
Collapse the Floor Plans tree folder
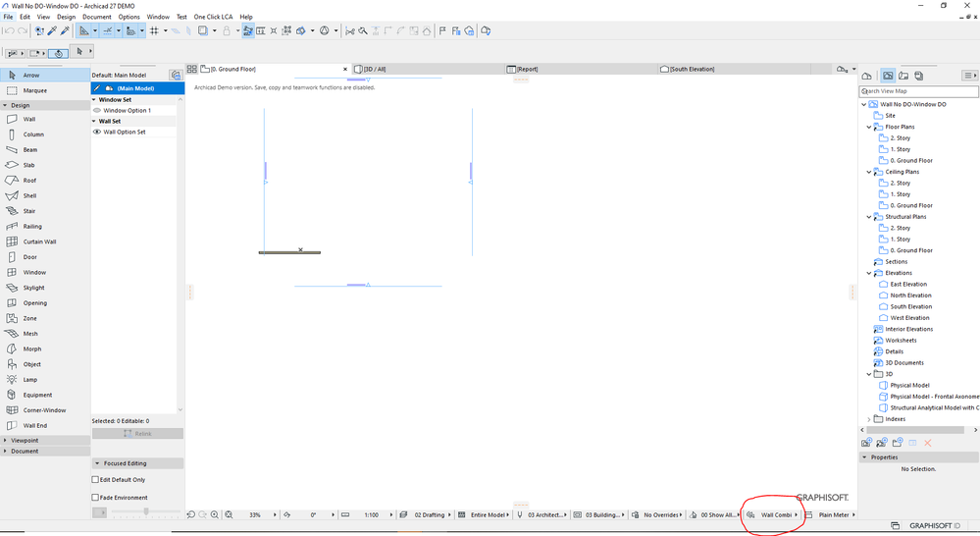[x=869, y=127]
